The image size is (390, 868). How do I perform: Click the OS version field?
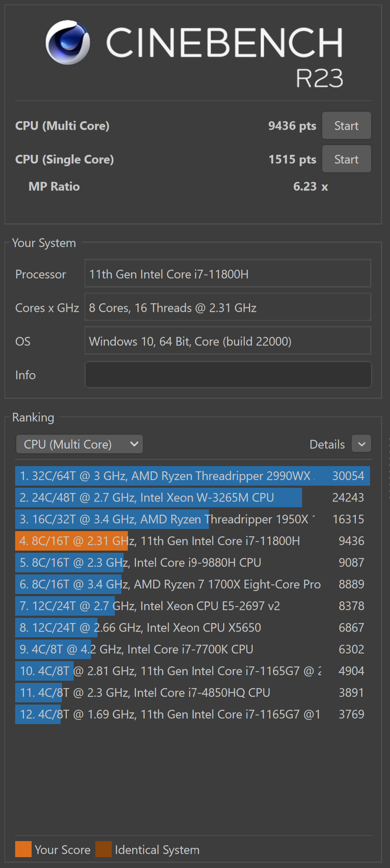(228, 341)
